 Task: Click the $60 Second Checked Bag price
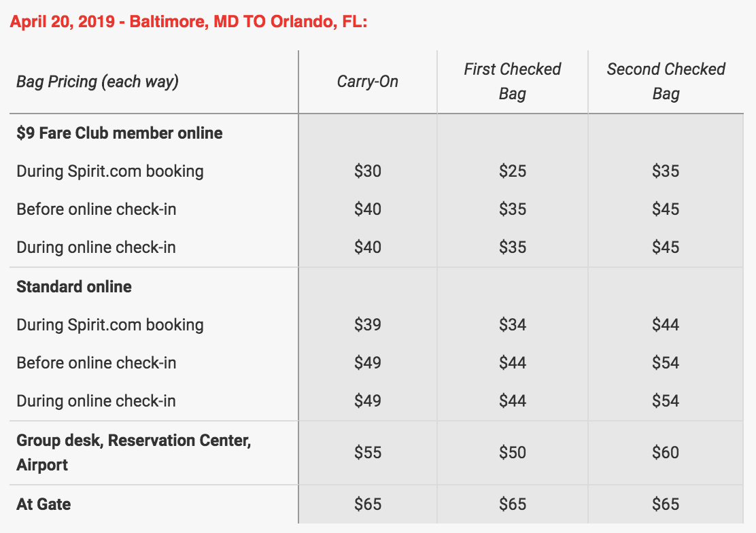click(x=666, y=453)
